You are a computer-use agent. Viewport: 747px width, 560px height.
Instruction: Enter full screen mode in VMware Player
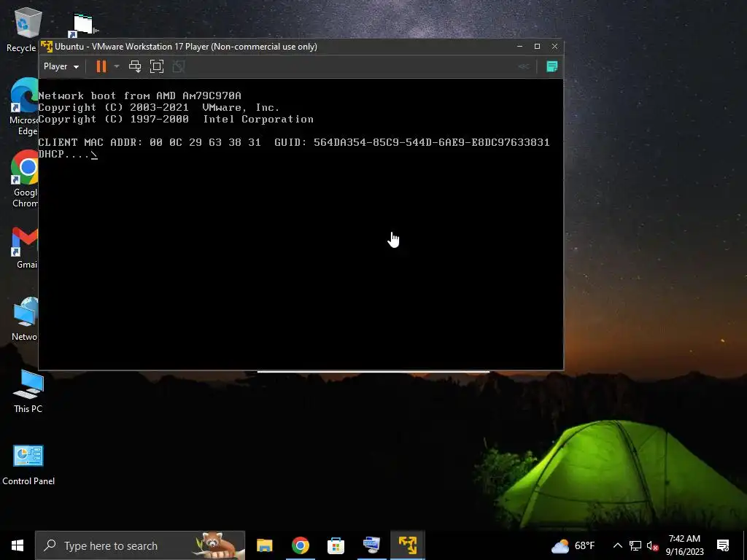click(157, 66)
